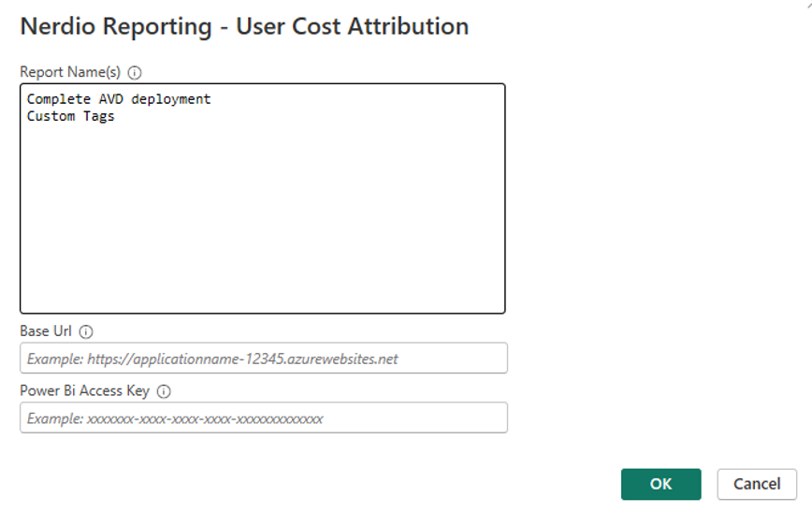
Task: Click inside the Base Url field
Action: coord(264,358)
